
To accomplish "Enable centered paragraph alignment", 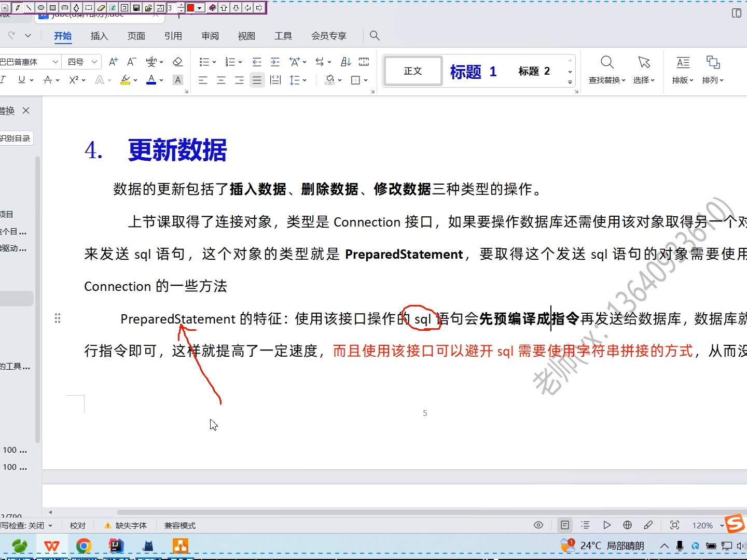I will (x=221, y=79).
